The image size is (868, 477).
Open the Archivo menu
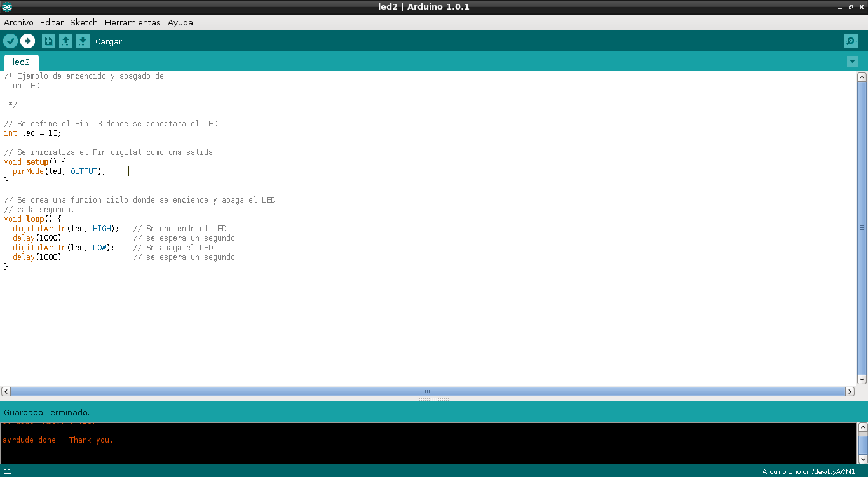[x=18, y=22]
